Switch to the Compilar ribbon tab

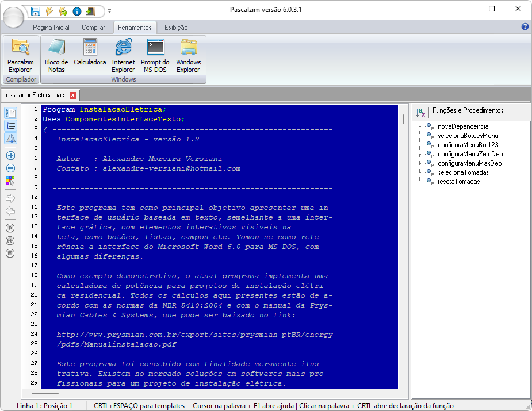click(93, 28)
